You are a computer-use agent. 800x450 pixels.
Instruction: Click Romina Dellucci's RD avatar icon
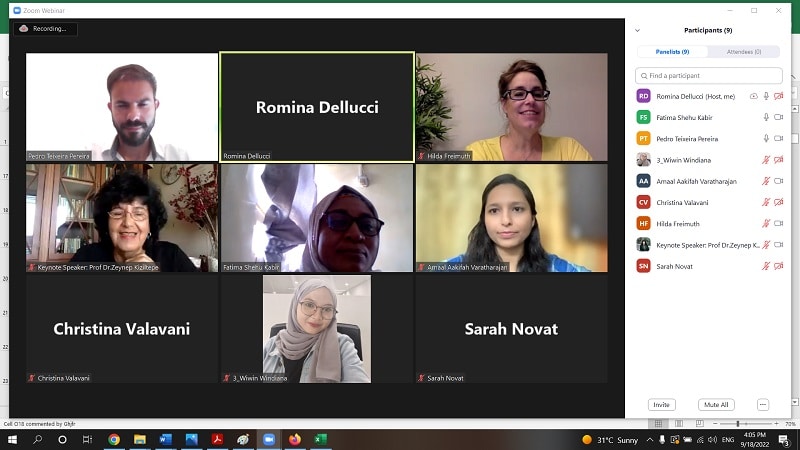pos(643,96)
